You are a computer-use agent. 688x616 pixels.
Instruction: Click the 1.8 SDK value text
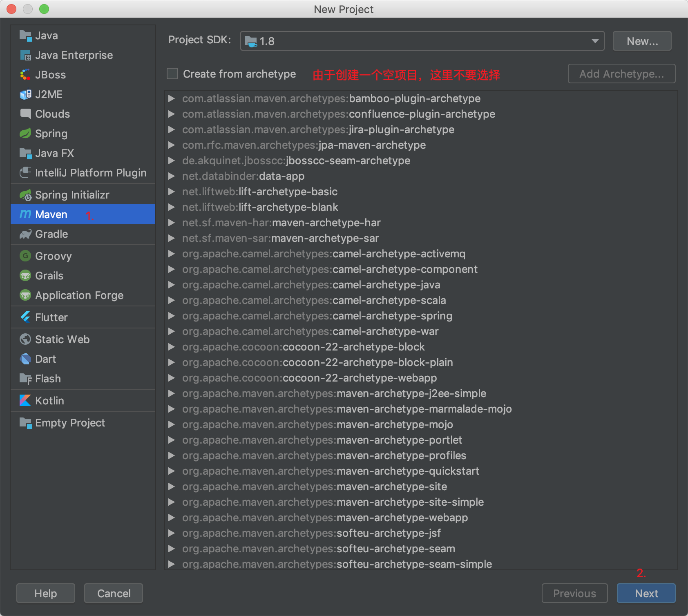pos(267,41)
